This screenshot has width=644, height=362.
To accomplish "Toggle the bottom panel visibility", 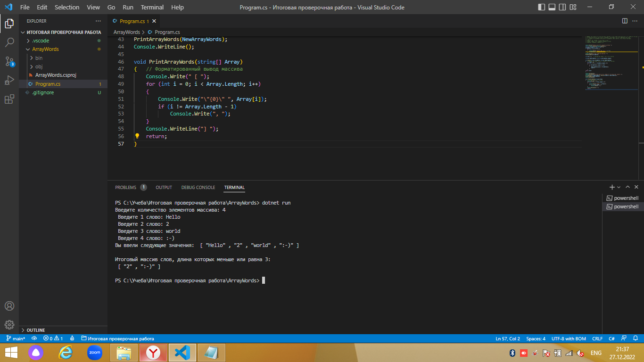I will [553, 7].
